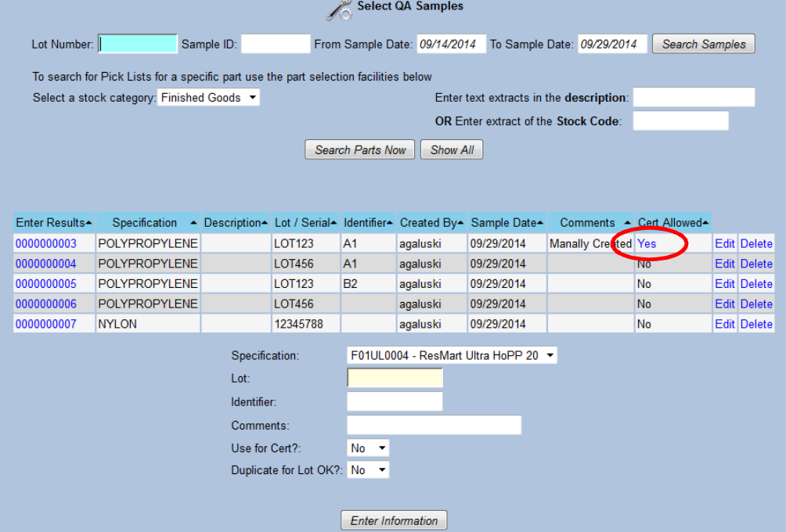Open sample 0000000003 results link
This screenshot has height=532, width=786.
[46, 244]
